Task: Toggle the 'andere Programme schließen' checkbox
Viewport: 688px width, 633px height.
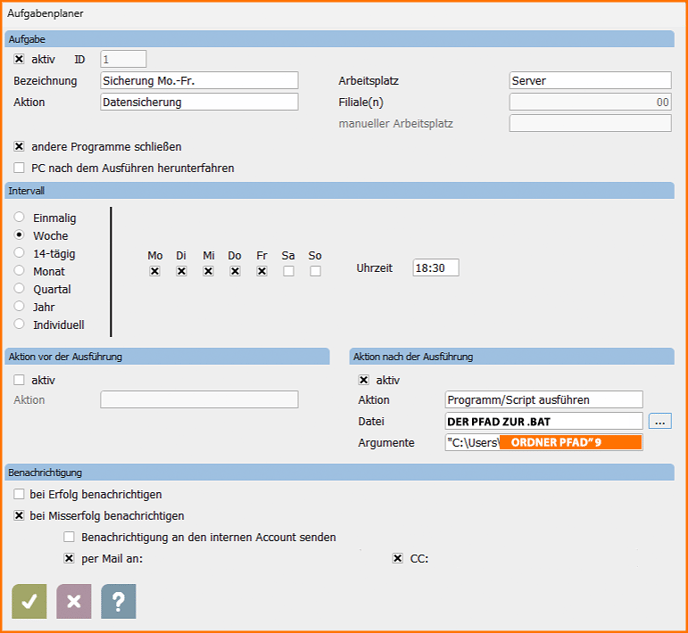Action: (19, 146)
